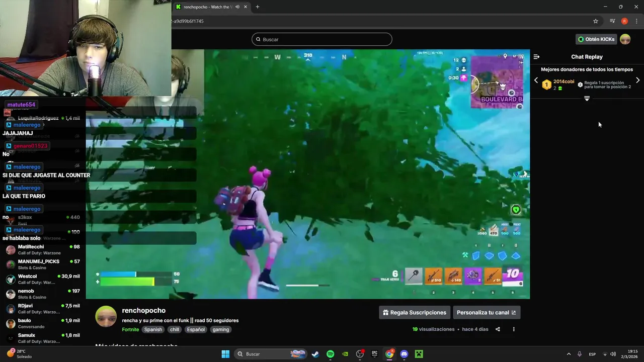The width and height of the screenshot is (644, 362).
Task: Open the Windows Start menu
Action: [x=225, y=354]
